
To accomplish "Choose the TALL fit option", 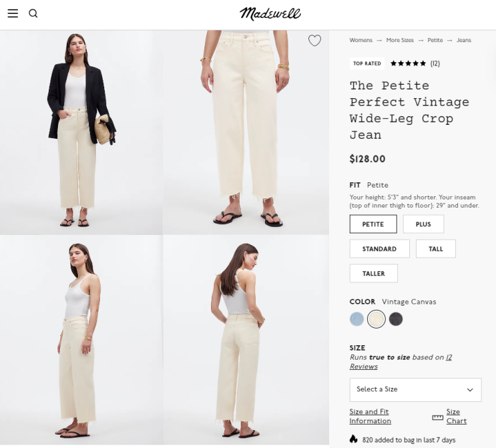I will (x=435, y=248).
